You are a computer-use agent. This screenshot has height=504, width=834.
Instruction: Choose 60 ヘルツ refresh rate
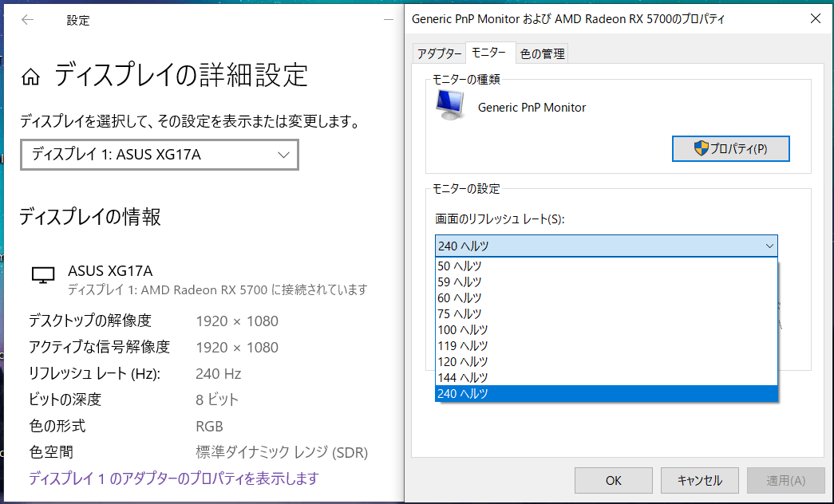pos(607,297)
